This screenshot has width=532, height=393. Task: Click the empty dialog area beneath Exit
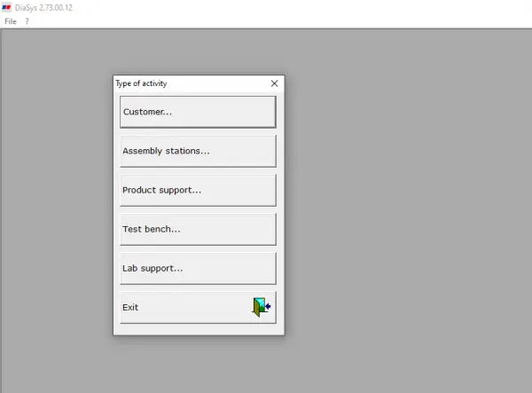[x=199, y=329]
